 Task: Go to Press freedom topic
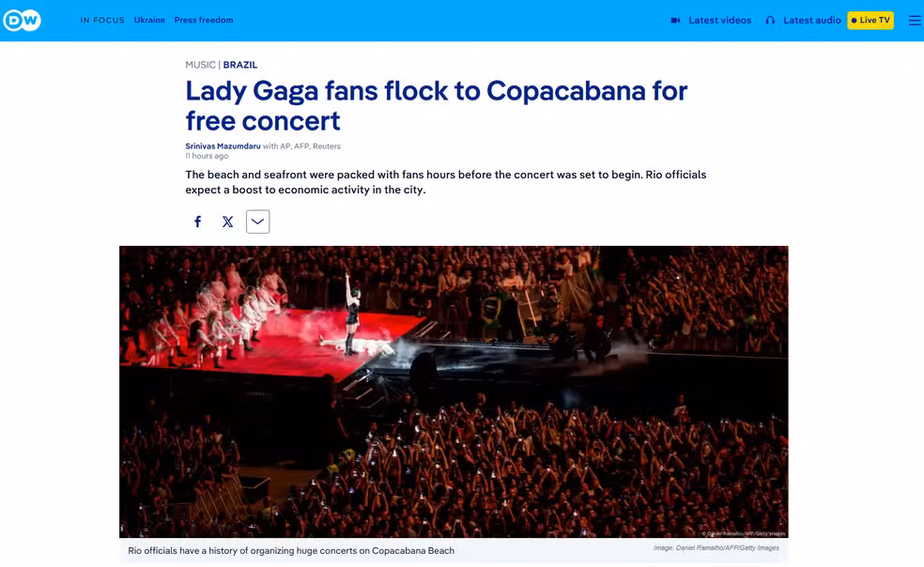click(x=204, y=20)
